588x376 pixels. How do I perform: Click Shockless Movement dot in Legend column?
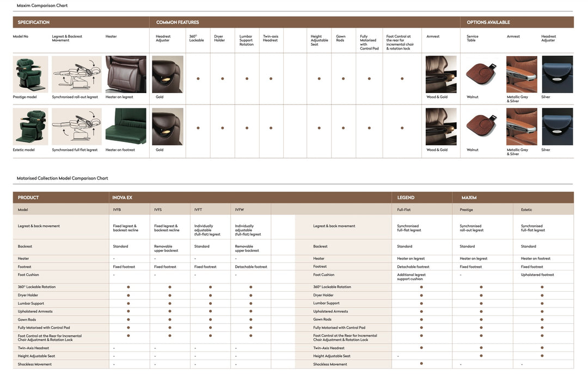(421, 363)
